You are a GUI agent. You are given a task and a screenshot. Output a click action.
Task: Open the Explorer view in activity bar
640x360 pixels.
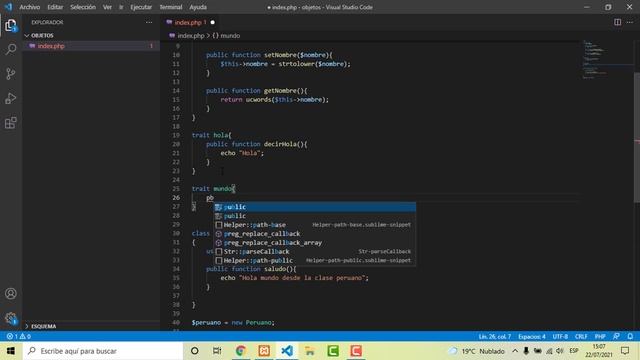click(11, 25)
